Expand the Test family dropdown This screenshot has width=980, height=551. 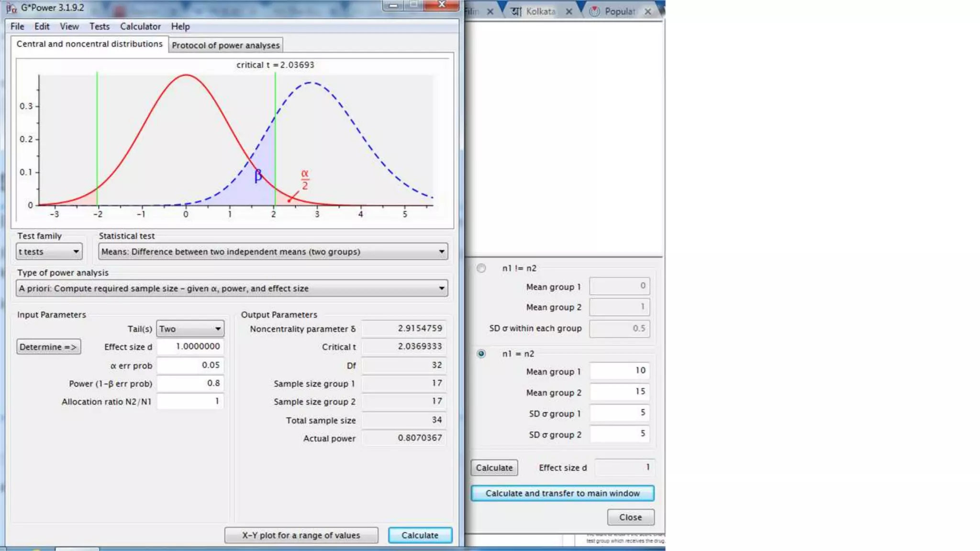coord(49,252)
